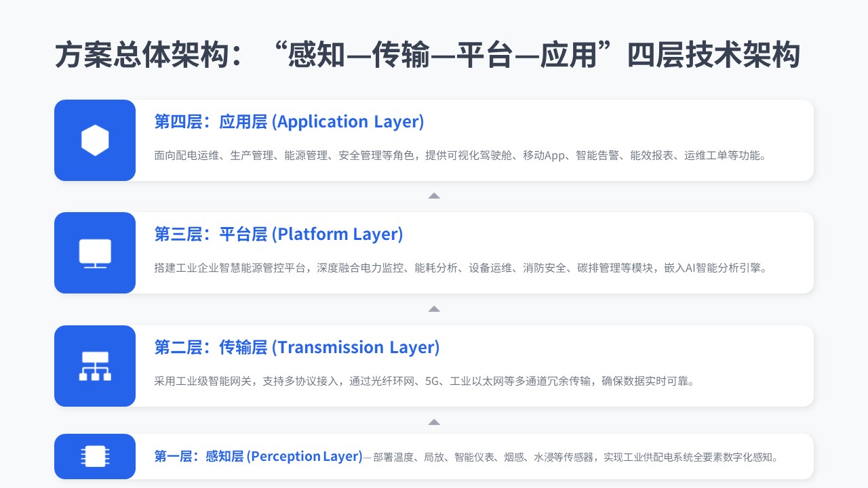The width and height of the screenshot is (868, 488).
Task: Select the heading 第四层：应用层 (Application Layer)
Action: pyautogui.click(x=289, y=122)
